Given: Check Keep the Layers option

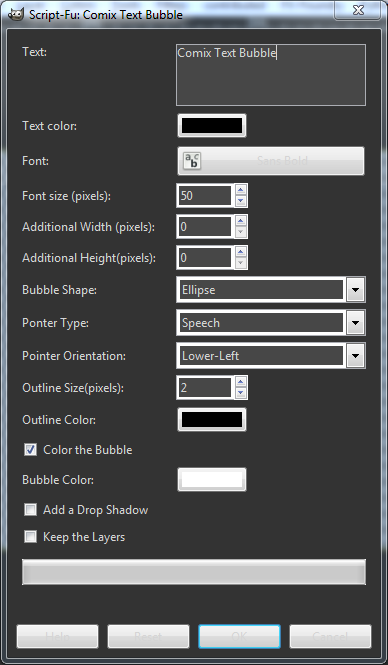Looking at the screenshot, I should [31, 537].
